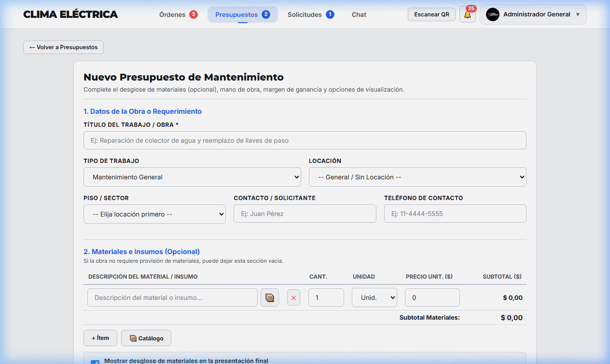Click the red badge on Órdenes
Viewport: 610px width, 364px height.
coord(194,14)
